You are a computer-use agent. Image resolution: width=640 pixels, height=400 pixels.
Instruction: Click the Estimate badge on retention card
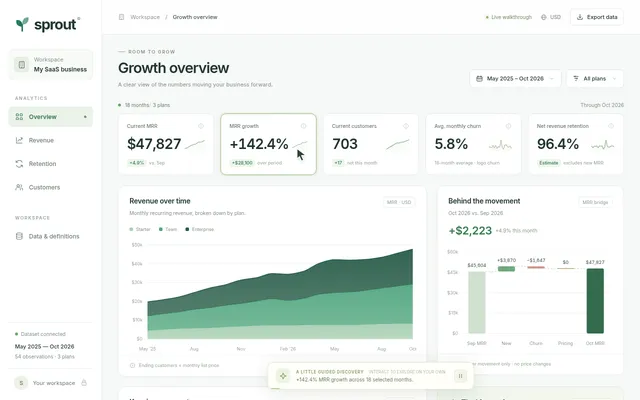549,163
